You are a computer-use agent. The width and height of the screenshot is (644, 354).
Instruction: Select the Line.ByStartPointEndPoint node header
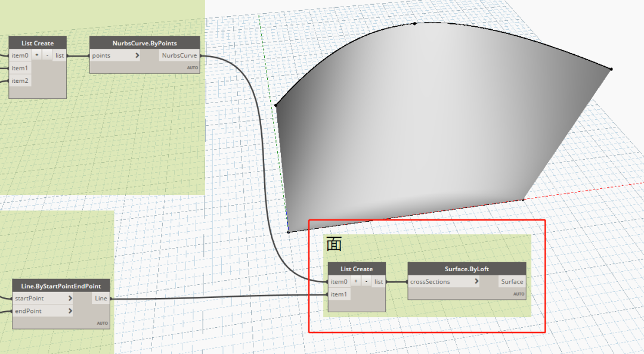pyautogui.click(x=61, y=286)
